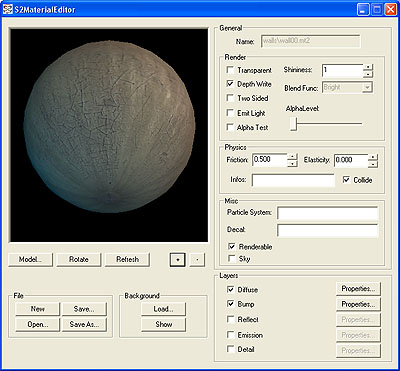Image resolution: width=400 pixels, height=371 pixels.
Task: Click the Rotate button
Action: pos(79,260)
